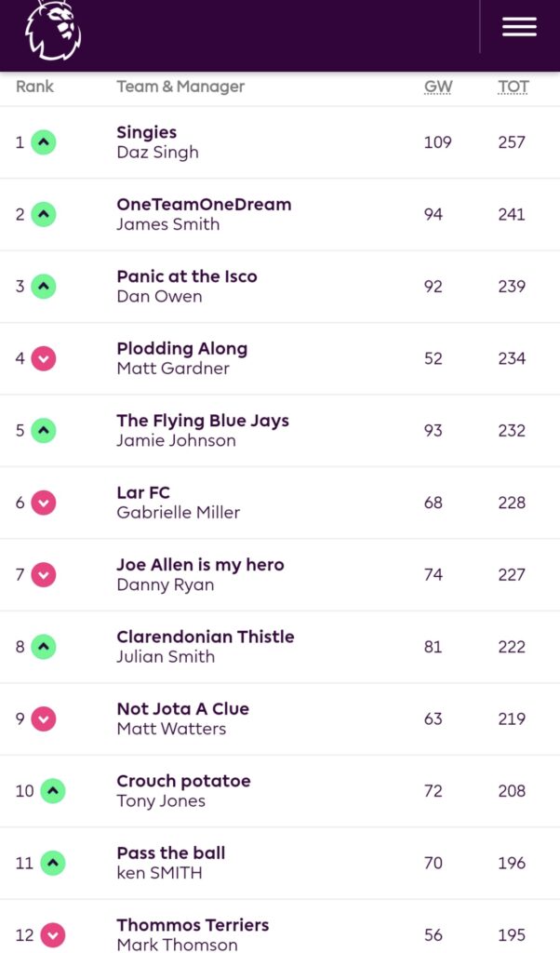Click the red down arrow for Joe Allen team
Viewport: 560px width, 953px height.
click(x=44, y=574)
